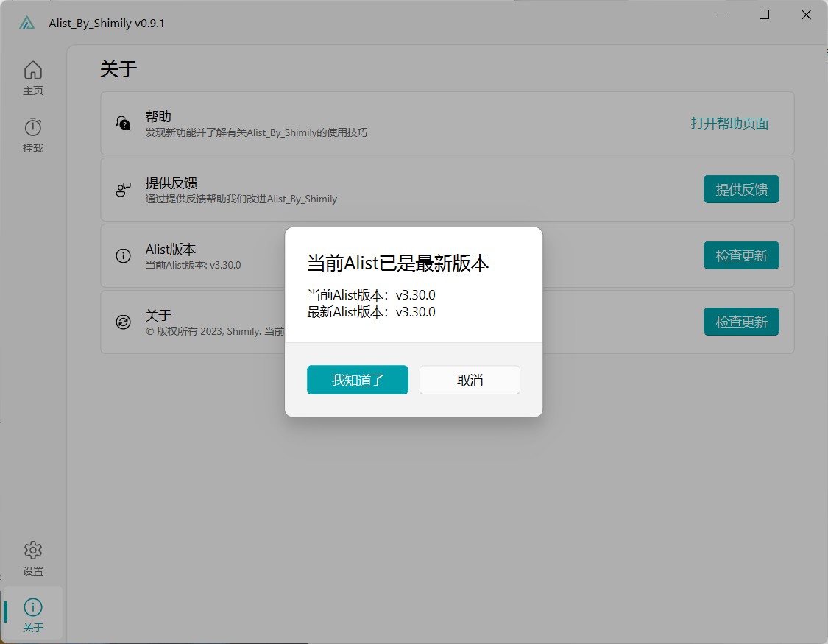Close the Alist_By_Shimily window
The image size is (828, 644).
(806, 15)
